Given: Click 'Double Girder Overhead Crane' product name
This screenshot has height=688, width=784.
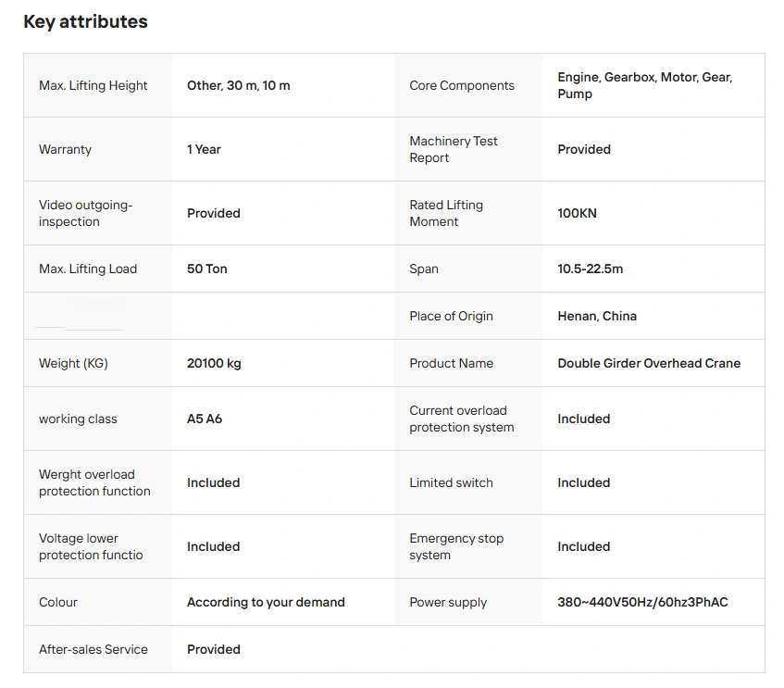Looking at the screenshot, I should pyautogui.click(x=649, y=363).
